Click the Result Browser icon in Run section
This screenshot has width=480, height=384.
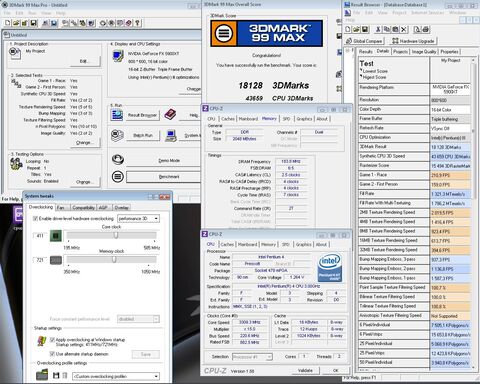click(117, 115)
